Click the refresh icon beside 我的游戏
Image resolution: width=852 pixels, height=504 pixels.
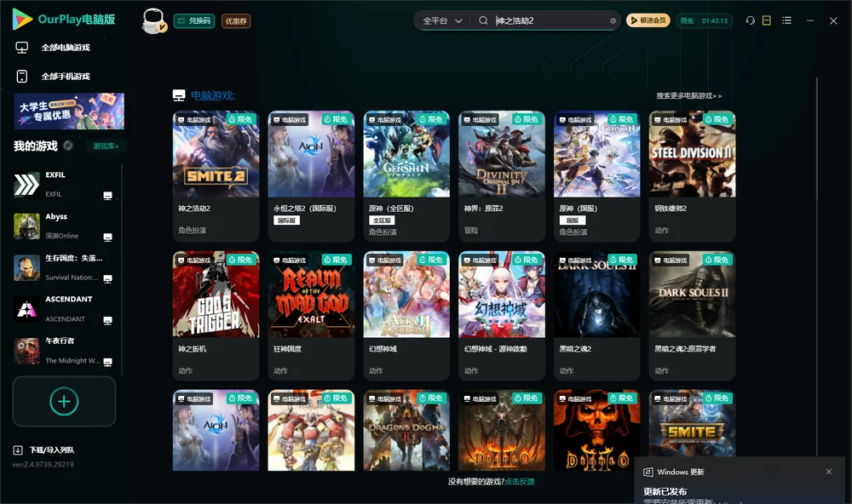[68, 146]
